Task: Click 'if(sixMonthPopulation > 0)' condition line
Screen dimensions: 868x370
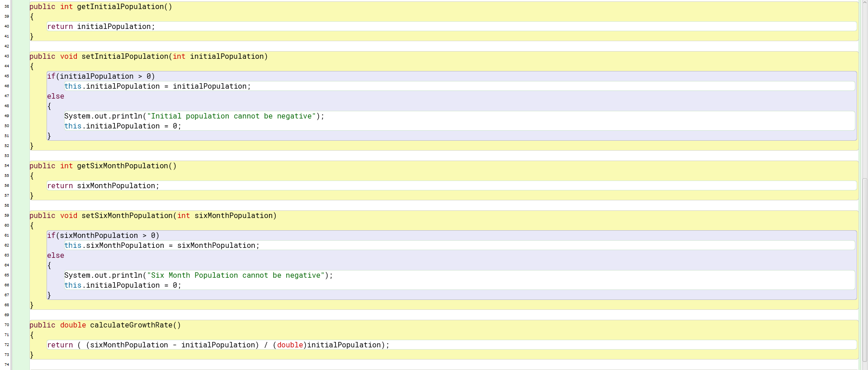Action: (103, 236)
